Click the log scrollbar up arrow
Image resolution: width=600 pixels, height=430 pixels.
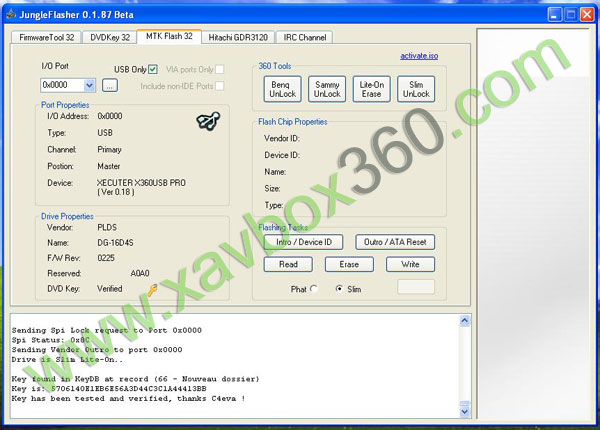465,321
